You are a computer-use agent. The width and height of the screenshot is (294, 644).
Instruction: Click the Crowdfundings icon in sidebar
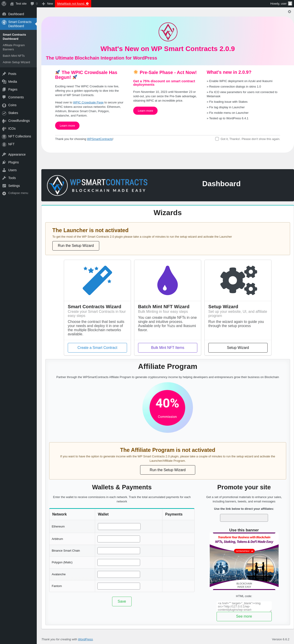[x=4, y=121]
